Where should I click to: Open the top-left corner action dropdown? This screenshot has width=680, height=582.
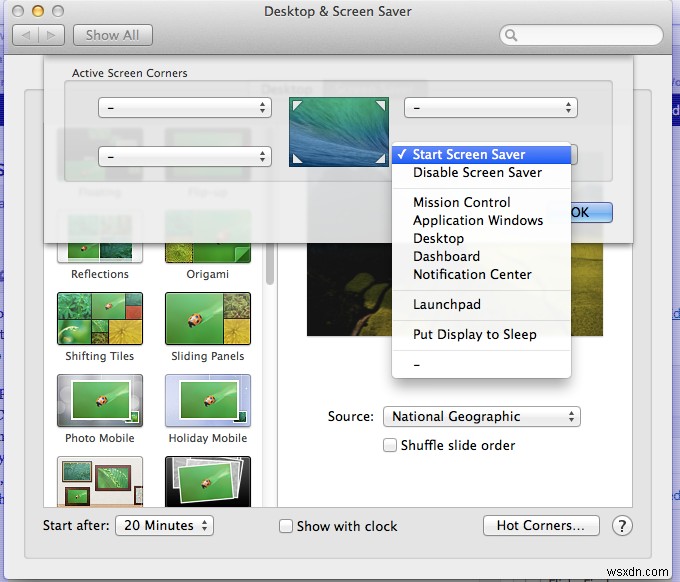(x=185, y=108)
